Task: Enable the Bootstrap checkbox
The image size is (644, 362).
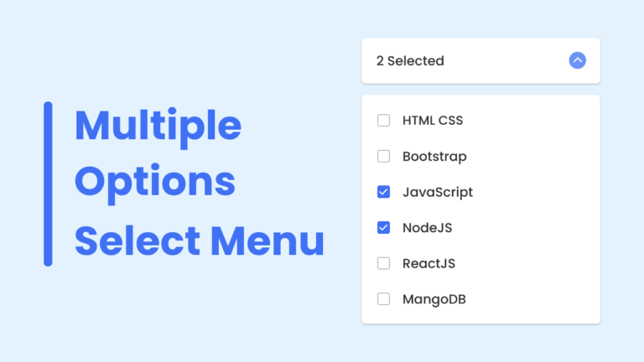Action: click(x=384, y=156)
